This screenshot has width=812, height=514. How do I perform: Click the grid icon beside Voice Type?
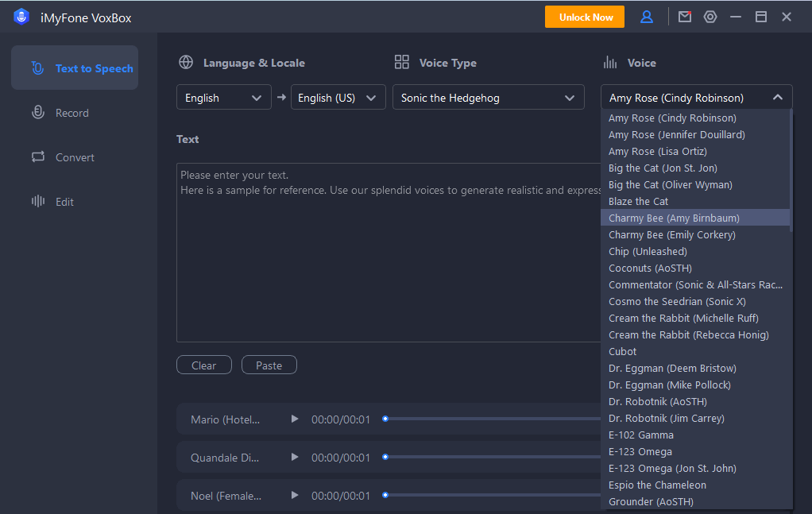[x=401, y=62]
